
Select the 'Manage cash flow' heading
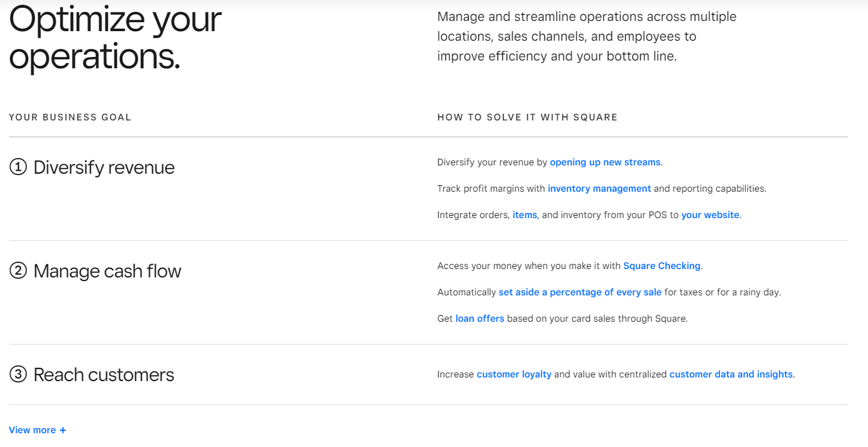click(x=107, y=271)
